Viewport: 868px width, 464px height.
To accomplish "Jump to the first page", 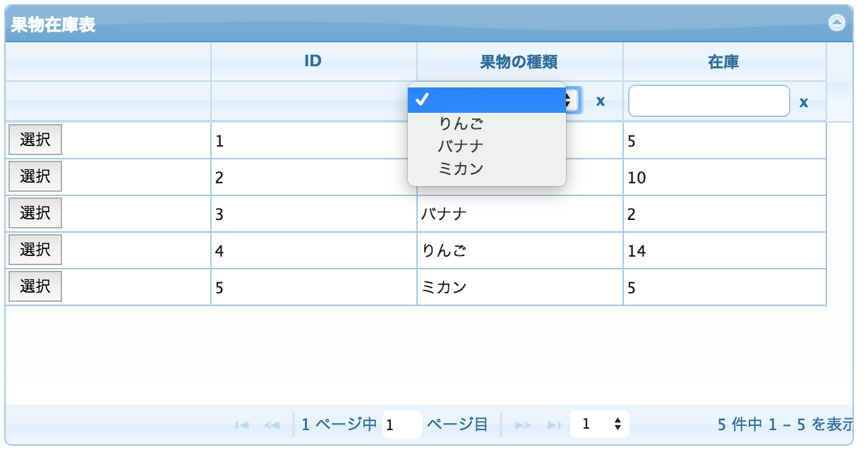I will (x=243, y=424).
